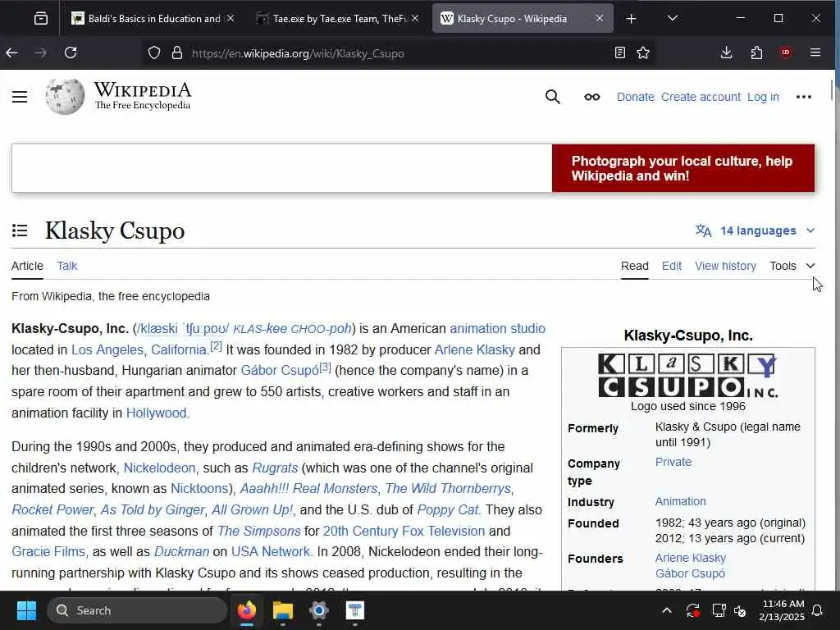
Task: Click the Klasky Csupo logo image
Action: pos(688,375)
